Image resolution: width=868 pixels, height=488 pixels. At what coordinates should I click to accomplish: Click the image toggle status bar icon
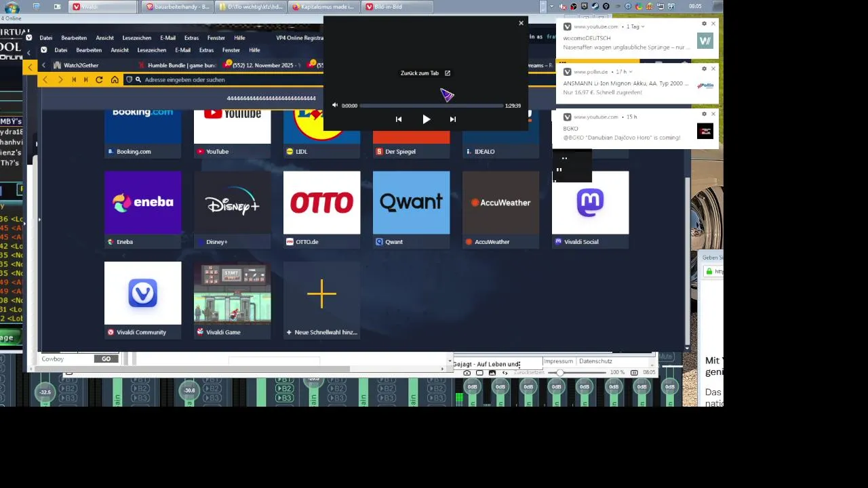[492, 373]
